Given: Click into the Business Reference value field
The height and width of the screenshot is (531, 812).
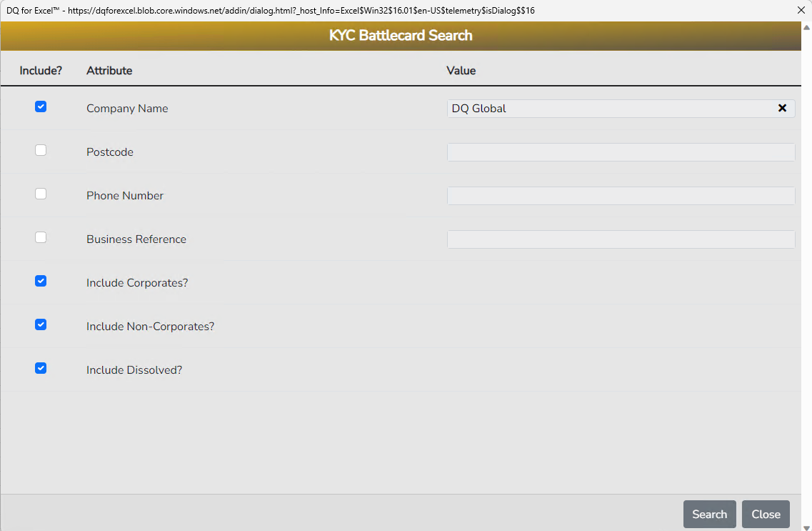Looking at the screenshot, I should point(621,239).
